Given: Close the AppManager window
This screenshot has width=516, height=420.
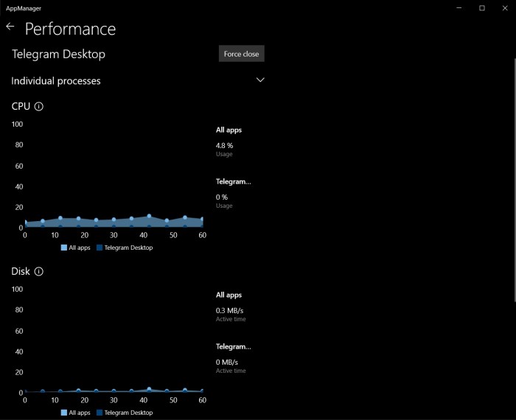Looking at the screenshot, I should 505,8.
